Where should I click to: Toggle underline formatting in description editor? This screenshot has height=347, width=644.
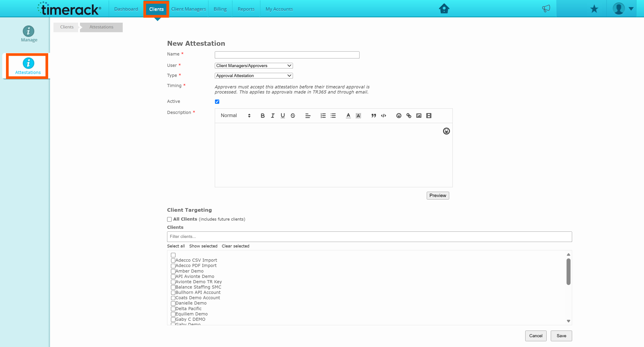click(x=282, y=116)
